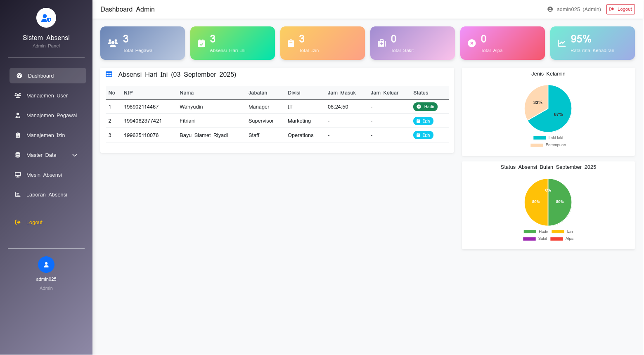
Task: Click the blue admin025 avatar icon
Action: [46, 265]
